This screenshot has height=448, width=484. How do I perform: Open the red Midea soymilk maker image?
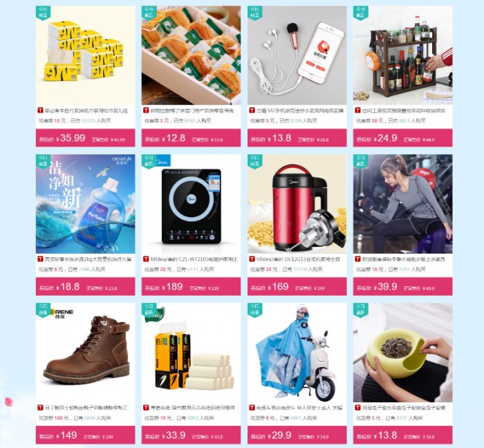coord(297,204)
